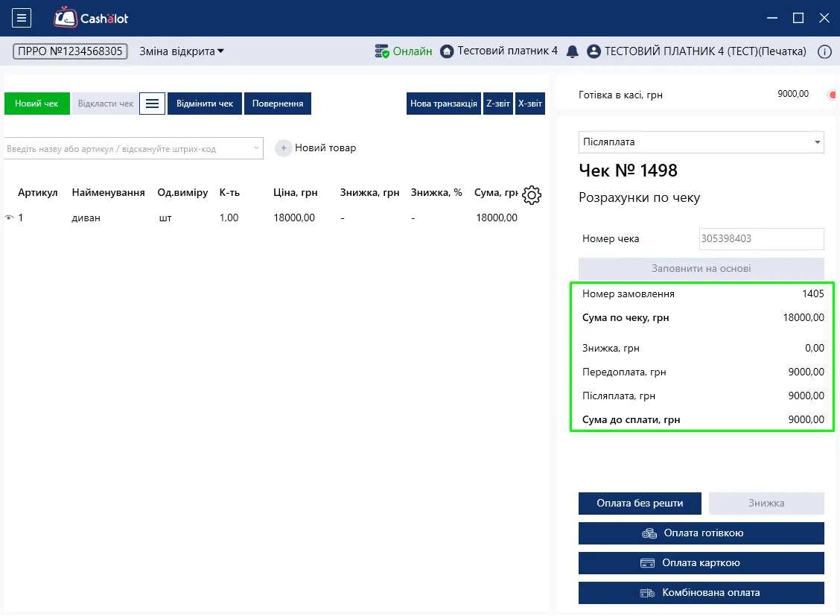Click Готівка в касі amount 9000,00
This screenshot has width=840, height=616.
point(793,94)
